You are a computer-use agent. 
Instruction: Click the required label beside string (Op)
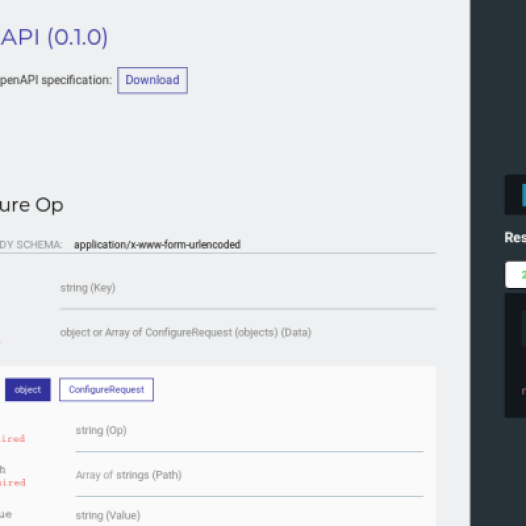point(12,438)
